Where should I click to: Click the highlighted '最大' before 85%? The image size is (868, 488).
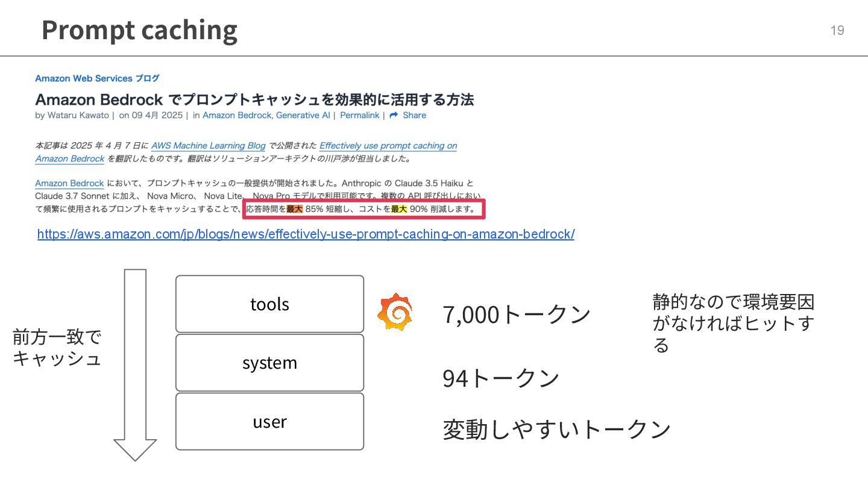point(294,209)
